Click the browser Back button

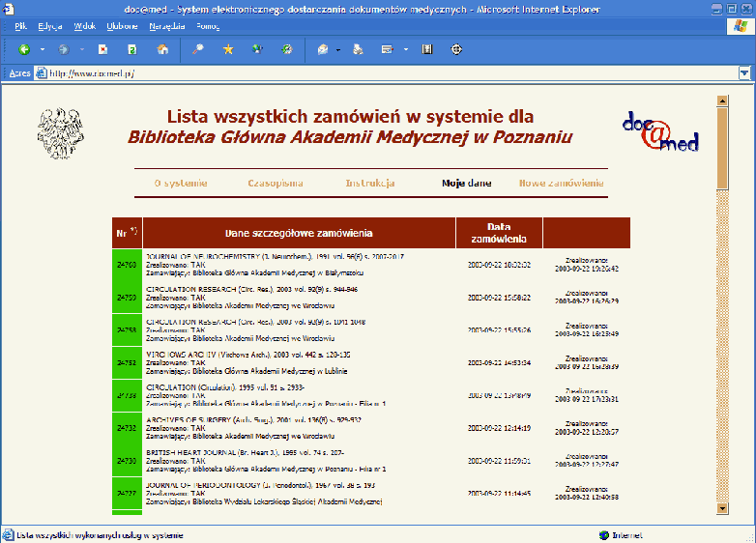[x=24, y=49]
